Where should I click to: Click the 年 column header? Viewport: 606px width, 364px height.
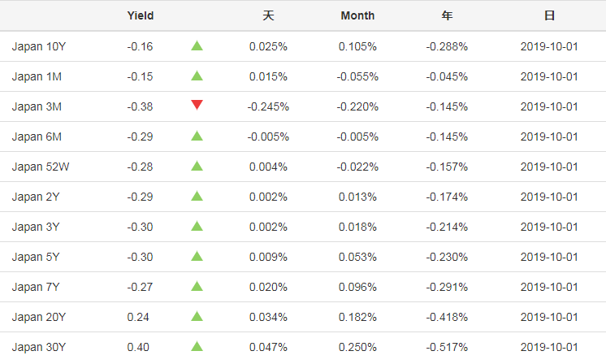(447, 15)
